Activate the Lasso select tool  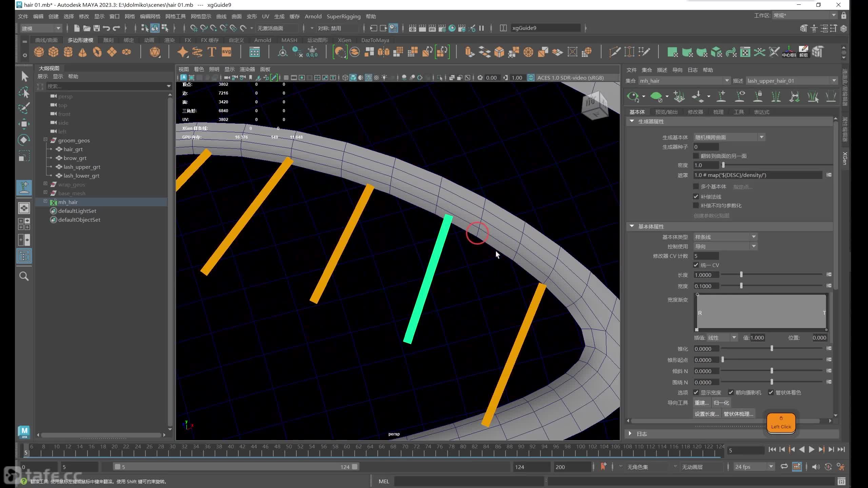coord(24,93)
